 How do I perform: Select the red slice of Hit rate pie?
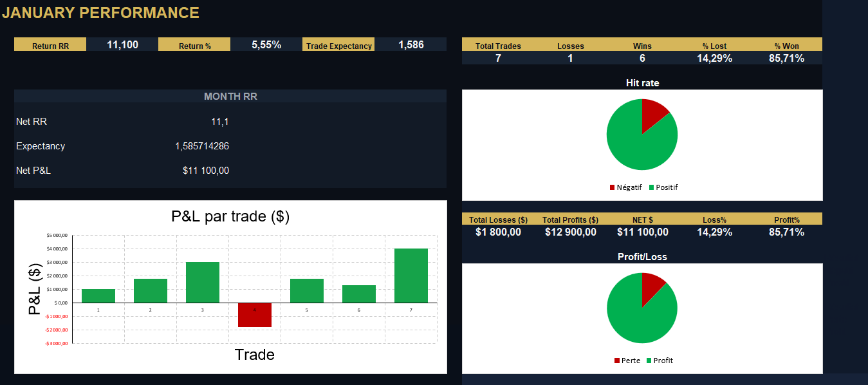654,113
